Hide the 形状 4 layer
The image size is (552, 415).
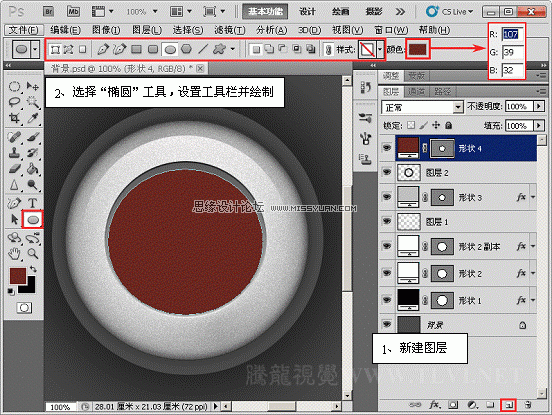[x=387, y=148]
